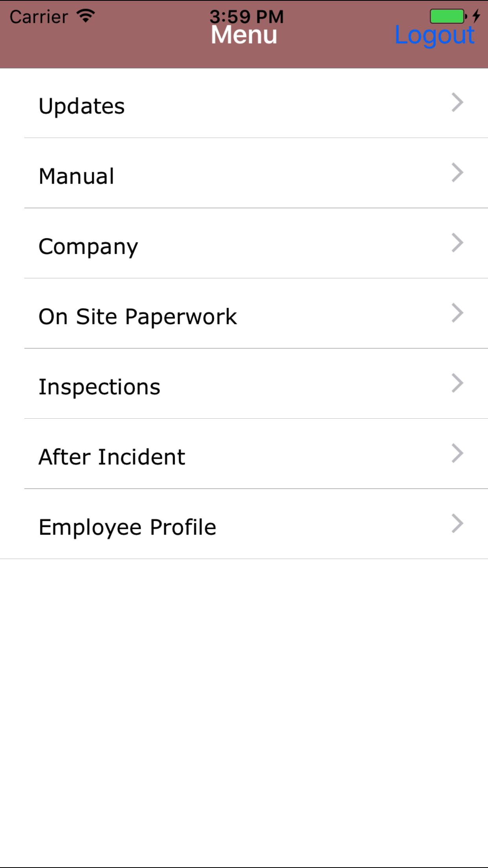Tap the Menu title in header
488x868 pixels.
pos(244,35)
